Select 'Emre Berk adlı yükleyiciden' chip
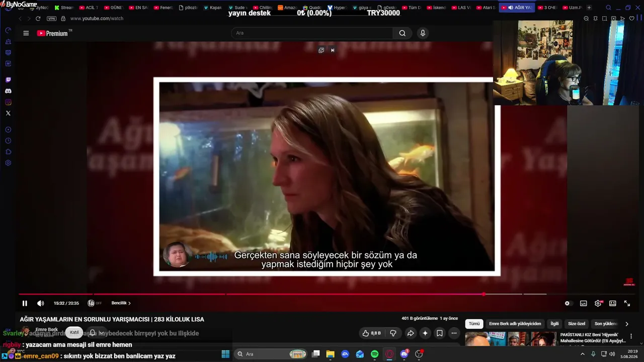Image resolution: width=644 pixels, height=362 pixels. click(x=515, y=324)
